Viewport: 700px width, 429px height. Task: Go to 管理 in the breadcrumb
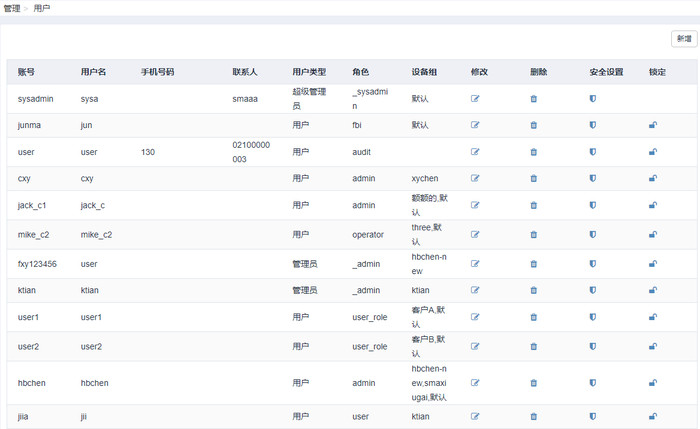[x=12, y=8]
